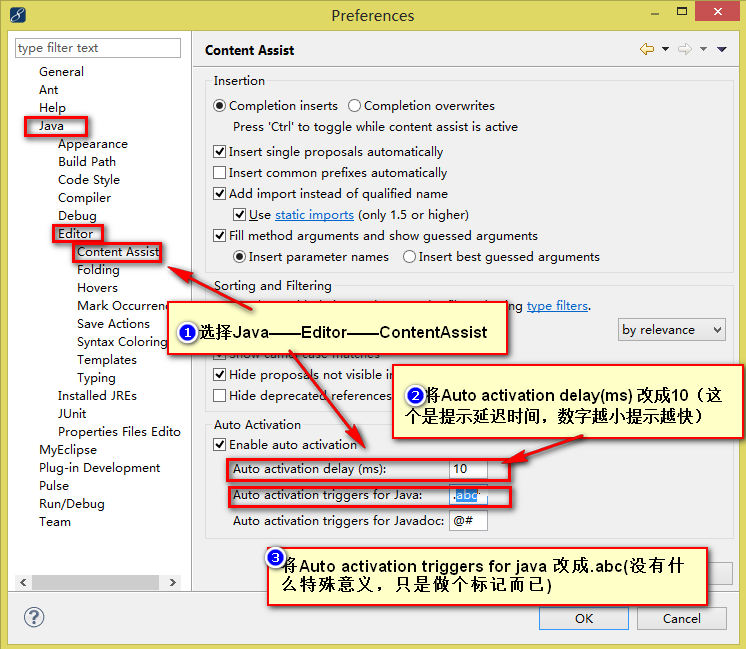Select Pulse in the tree

coord(54,486)
